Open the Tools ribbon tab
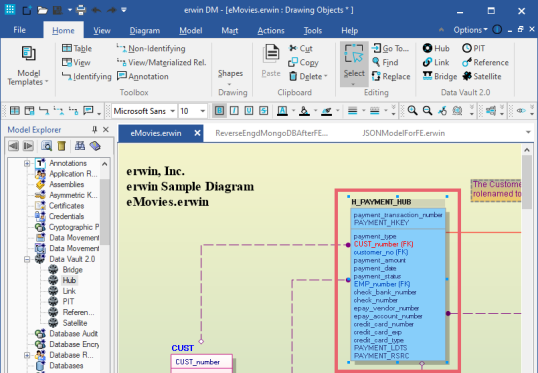 (313, 31)
